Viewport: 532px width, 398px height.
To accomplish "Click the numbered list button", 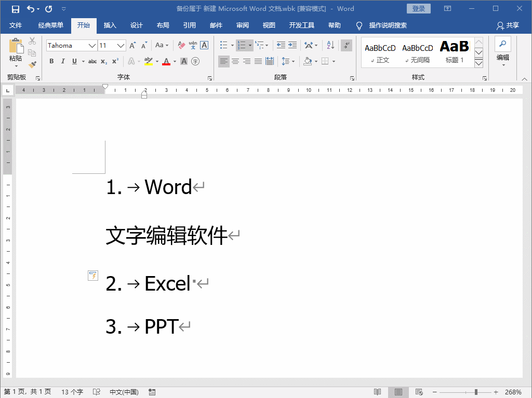I will [x=242, y=45].
